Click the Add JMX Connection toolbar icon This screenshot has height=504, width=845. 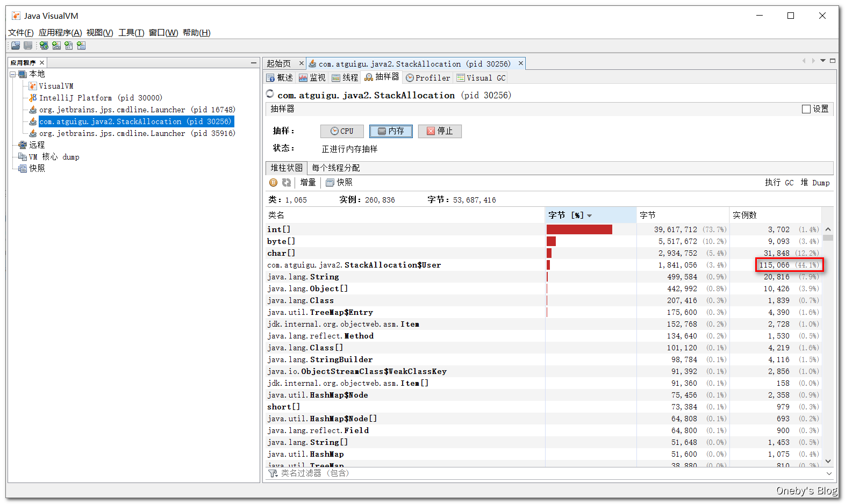(x=56, y=46)
